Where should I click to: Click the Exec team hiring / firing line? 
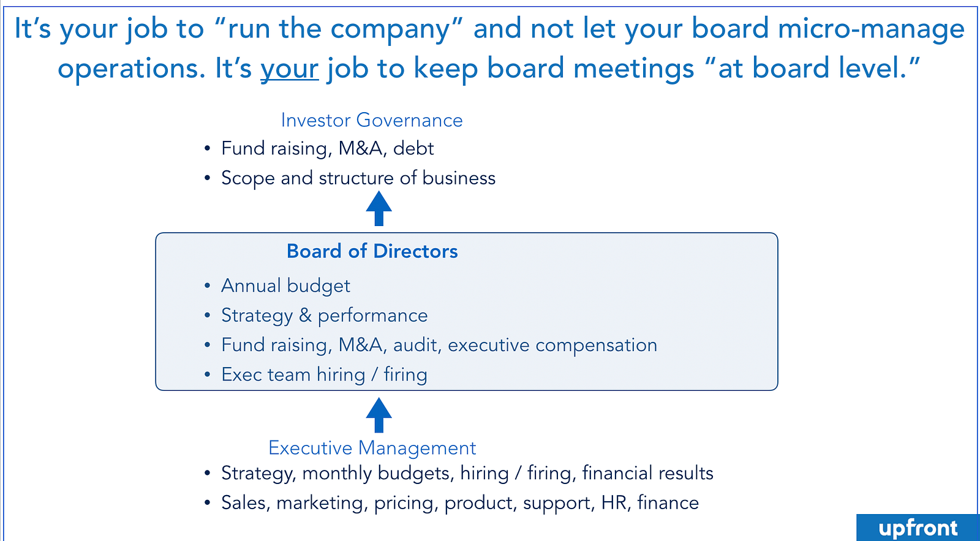[x=324, y=374]
